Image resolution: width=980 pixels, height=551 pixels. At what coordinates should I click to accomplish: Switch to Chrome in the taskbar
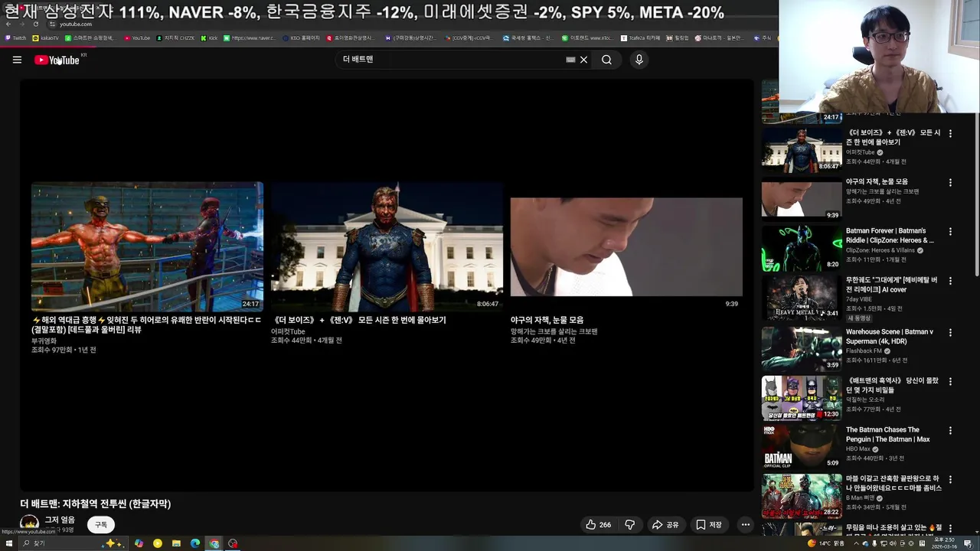coord(214,543)
